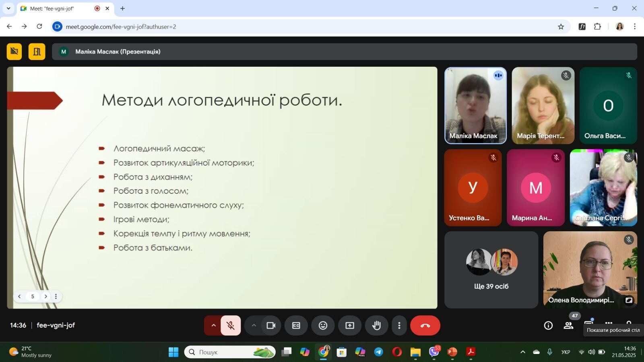Open Telegram from the taskbar

[x=378, y=352]
